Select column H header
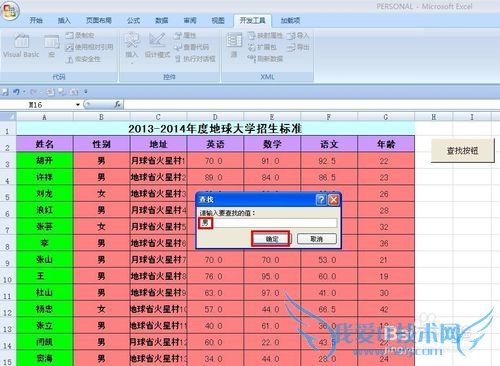 click(x=434, y=117)
